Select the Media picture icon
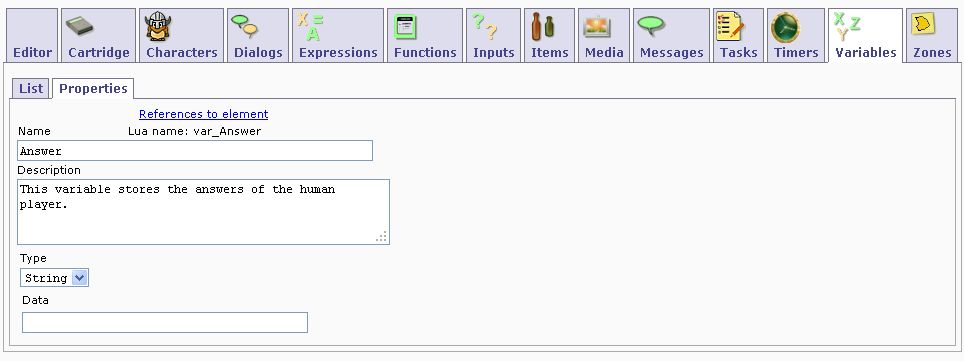 pyautogui.click(x=596, y=26)
